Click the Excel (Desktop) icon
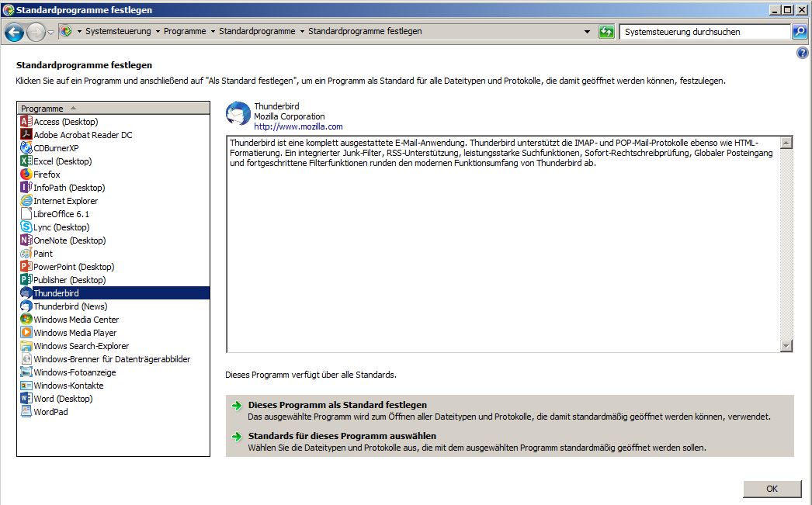The width and height of the screenshot is (812, 505). (x=26, y=161)
